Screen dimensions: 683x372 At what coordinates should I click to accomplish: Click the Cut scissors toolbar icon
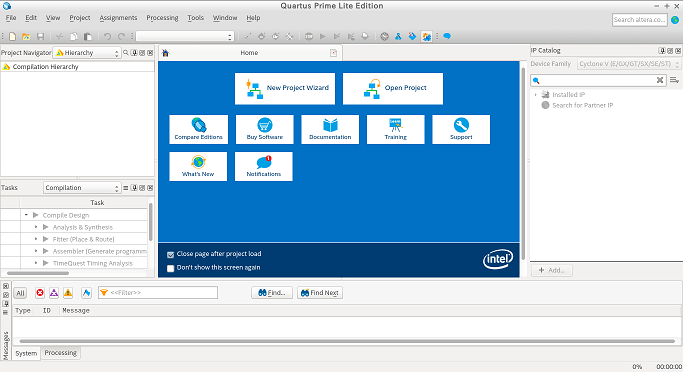coord(60,37)
